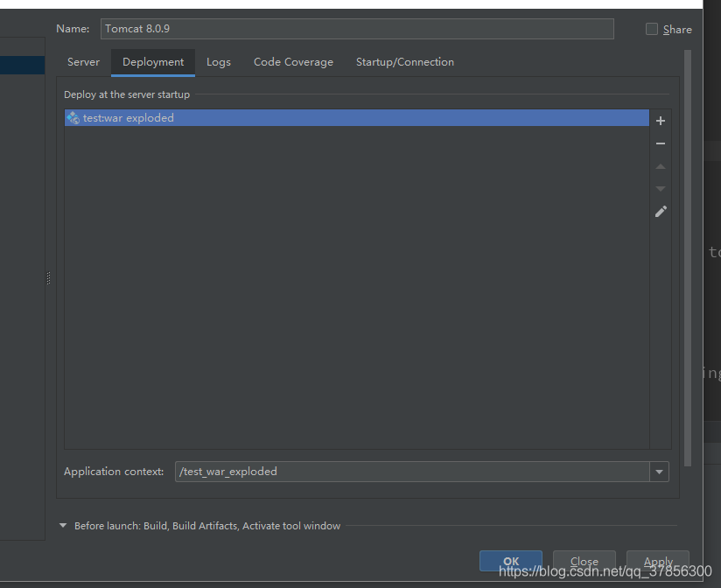Go to the Code Coverage tab
721x588 pixels.
293,62
